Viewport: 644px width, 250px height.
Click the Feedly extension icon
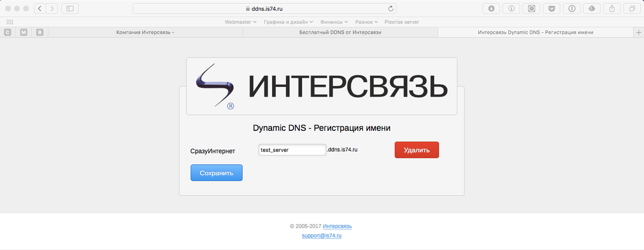pos(592,9)
